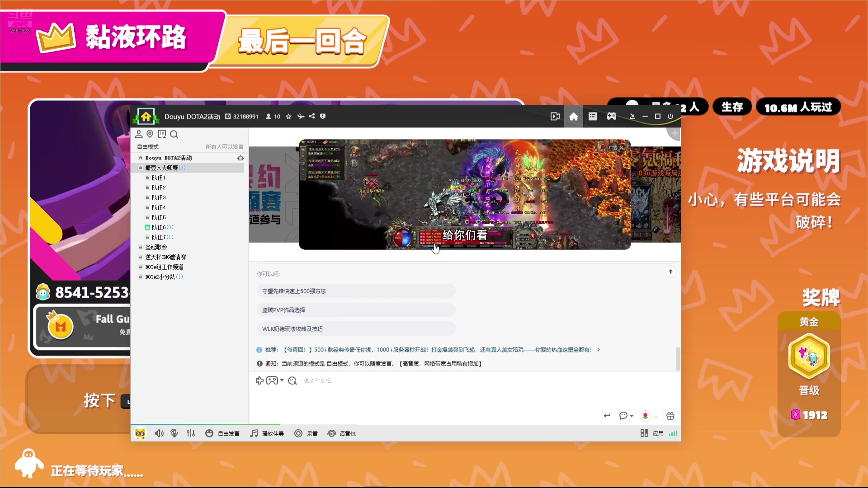Open the user members icon

(x=139, y=134)
